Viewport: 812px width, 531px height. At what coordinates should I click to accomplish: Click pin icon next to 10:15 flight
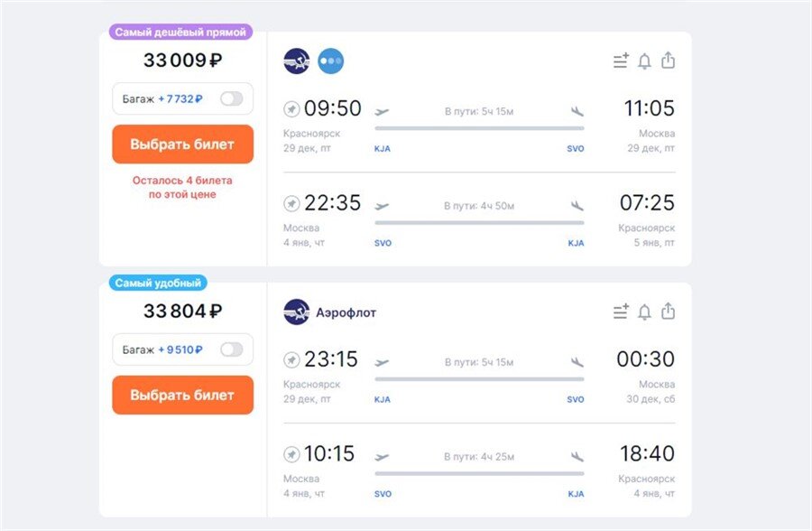coord(291,453)
